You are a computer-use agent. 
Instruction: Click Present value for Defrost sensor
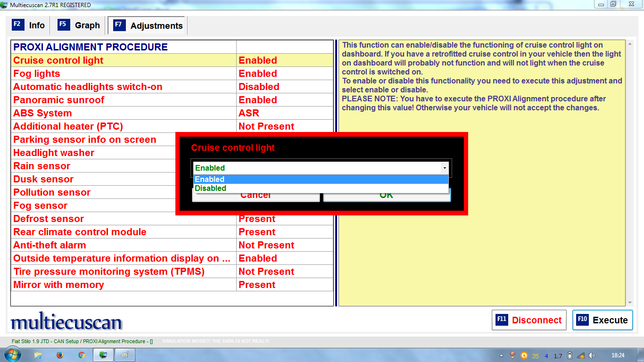click(257, 219)
